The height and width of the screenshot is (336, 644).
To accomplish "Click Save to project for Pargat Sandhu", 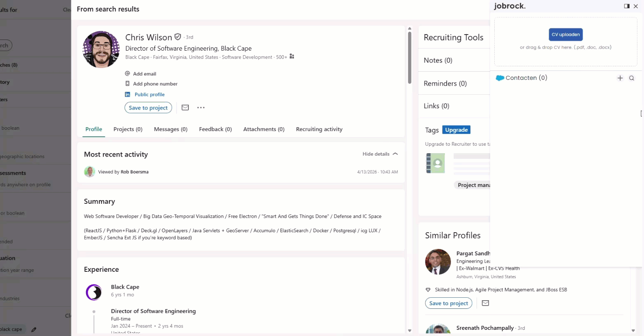I will 449,303.
